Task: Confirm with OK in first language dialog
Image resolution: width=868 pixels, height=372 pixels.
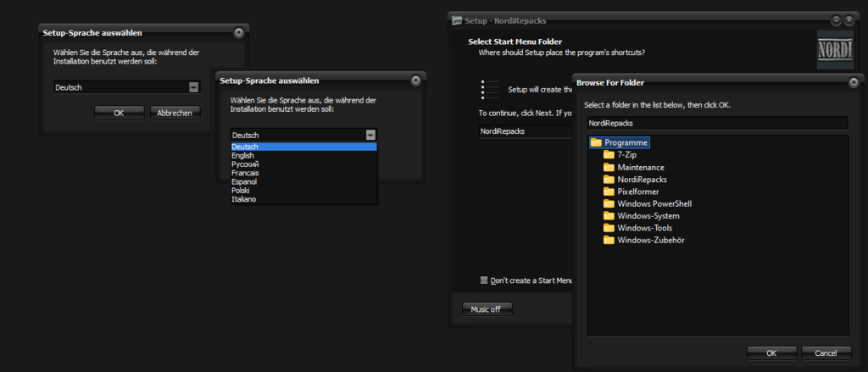Action: (119, 113)
